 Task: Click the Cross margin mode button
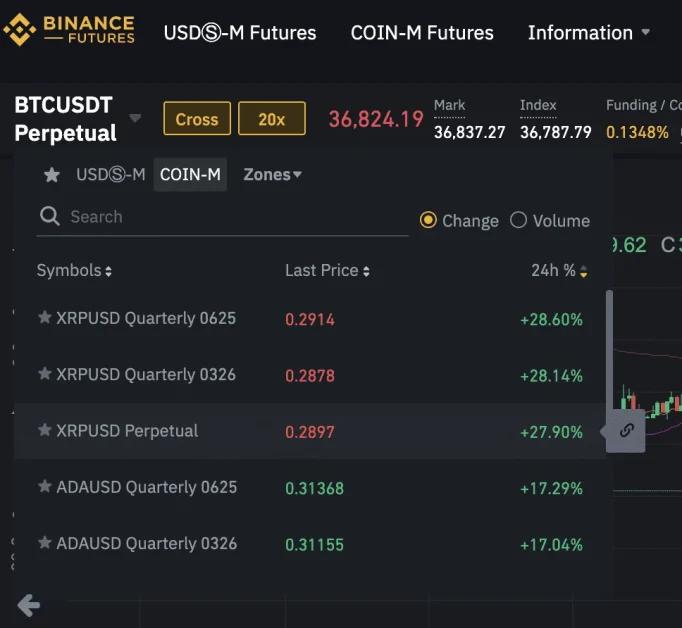point(196,119)
